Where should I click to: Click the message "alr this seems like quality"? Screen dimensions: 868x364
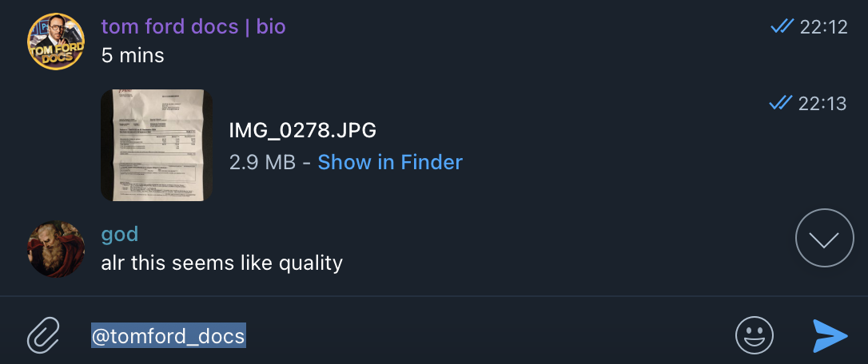tap(222, 263)
